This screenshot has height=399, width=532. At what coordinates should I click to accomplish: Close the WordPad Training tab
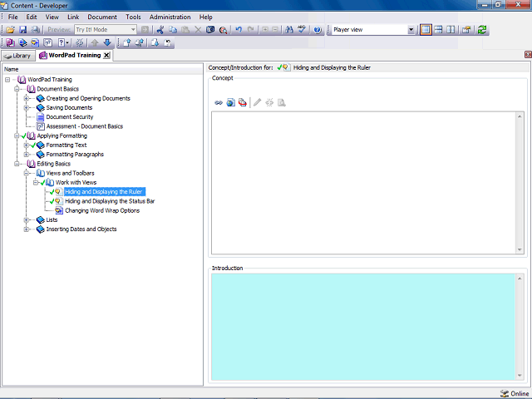coord(106,56)
